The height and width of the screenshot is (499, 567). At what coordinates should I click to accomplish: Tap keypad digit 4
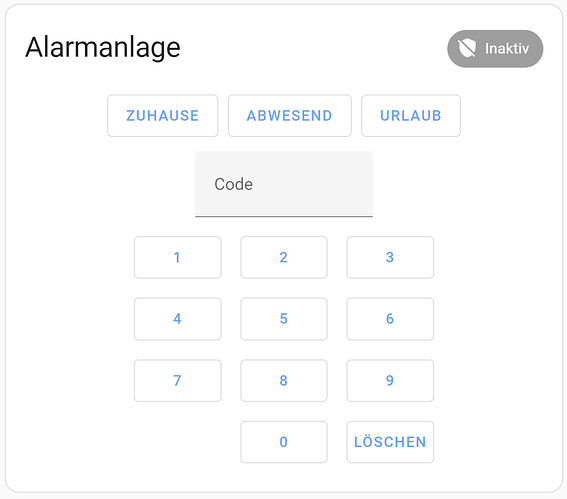click(x=178, y=319)
